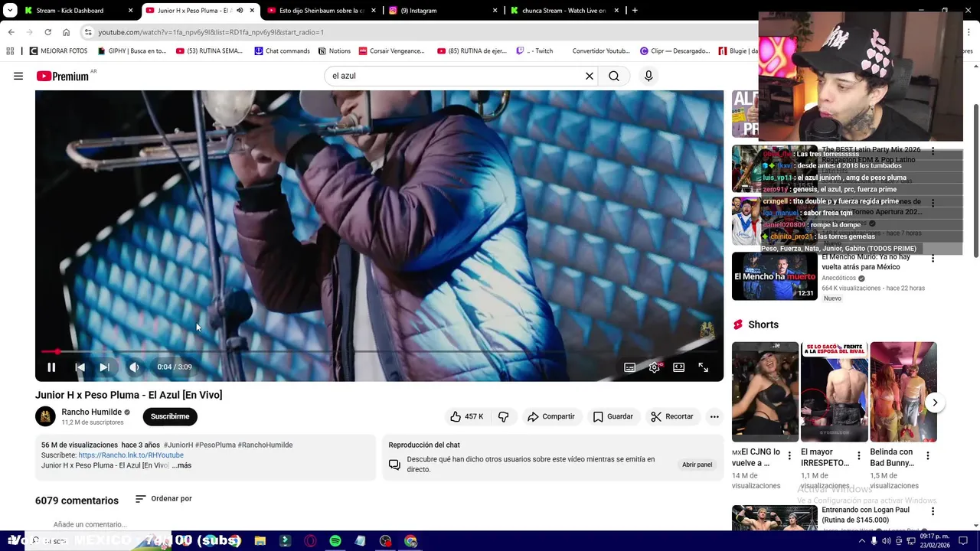
Task: Open options for 'El Mencho Murió' video
Action: tap(933, 259)
